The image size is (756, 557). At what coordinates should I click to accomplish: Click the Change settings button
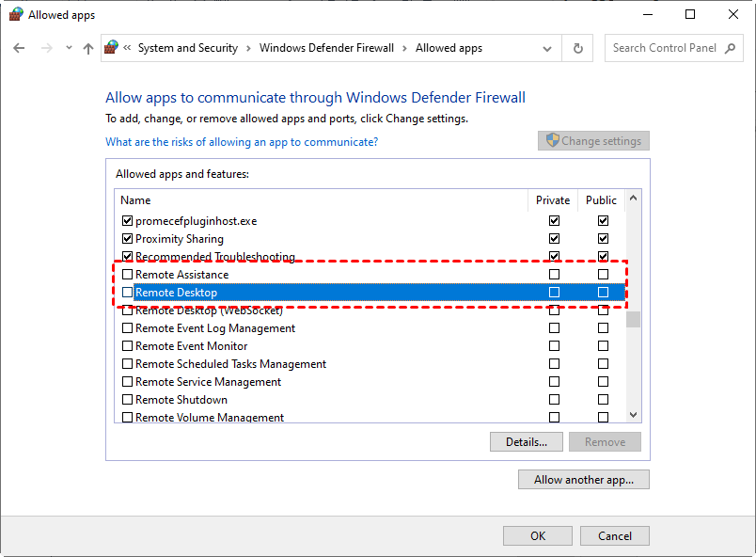point(593,141)
